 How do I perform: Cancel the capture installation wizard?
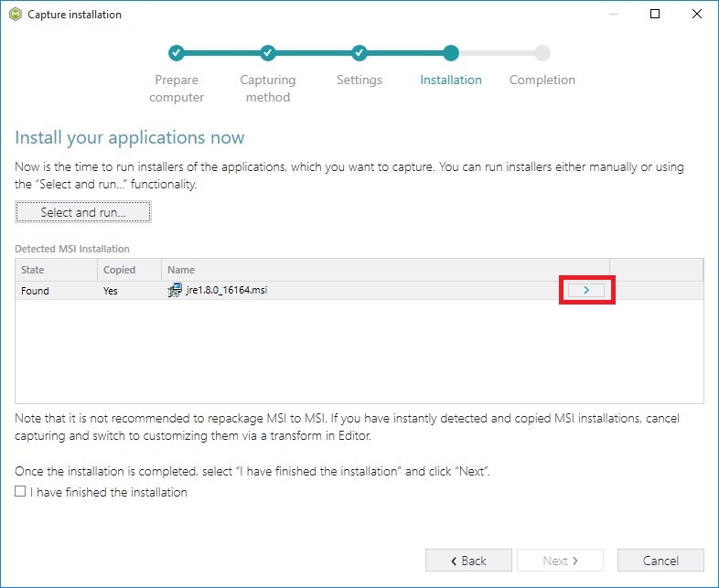pyautogui.click(x=660, y=560)
